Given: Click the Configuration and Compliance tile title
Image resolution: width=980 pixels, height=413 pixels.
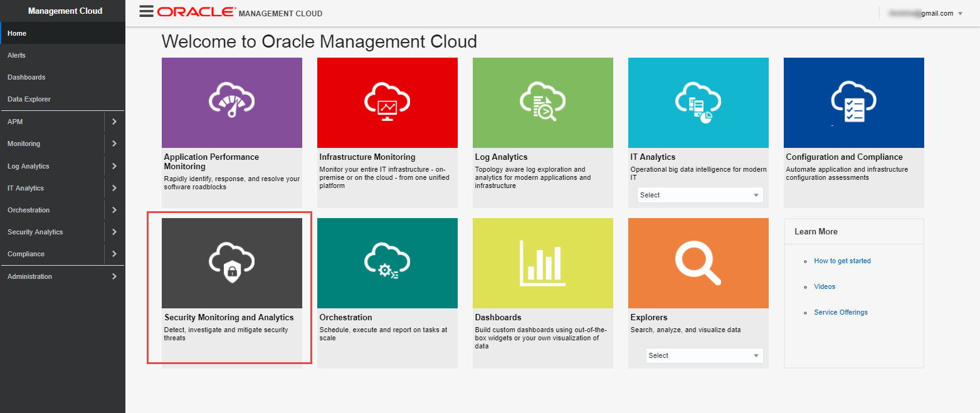Looking at the screenshot, I should (844, 157).
